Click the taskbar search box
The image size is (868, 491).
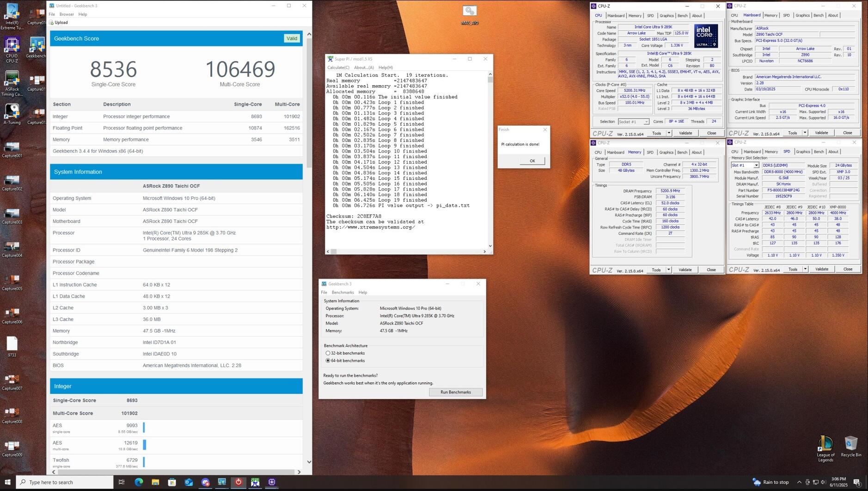coord(65,482)
